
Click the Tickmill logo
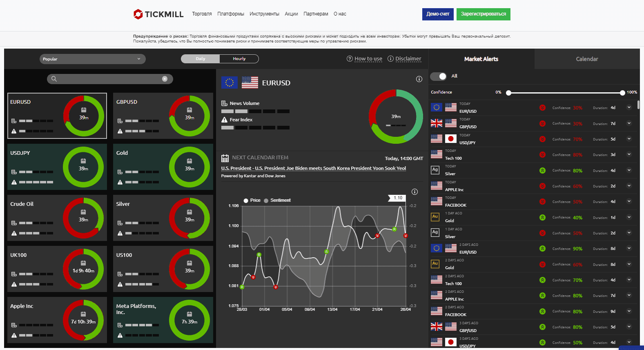click(158, 14)
